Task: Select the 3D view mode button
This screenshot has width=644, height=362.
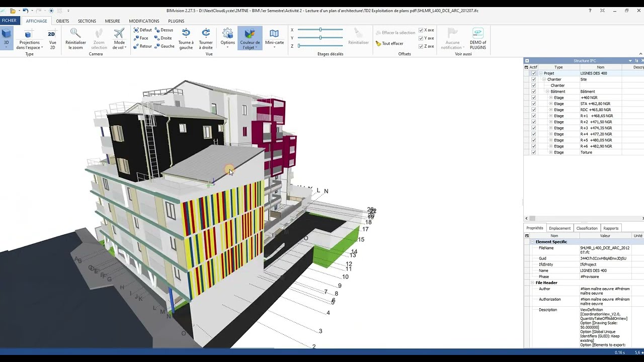Action: pos(6,37)
